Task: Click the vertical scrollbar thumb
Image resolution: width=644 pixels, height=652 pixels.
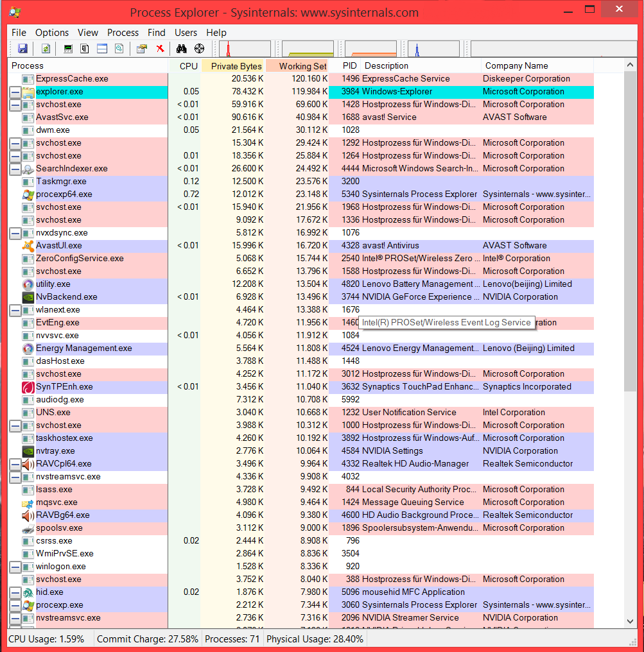Action: 631,231
